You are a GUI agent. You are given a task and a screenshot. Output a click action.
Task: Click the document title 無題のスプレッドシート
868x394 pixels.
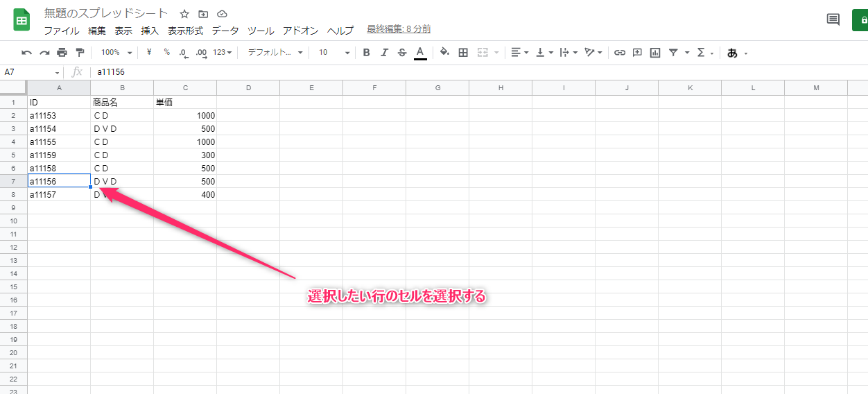(106, 14)
